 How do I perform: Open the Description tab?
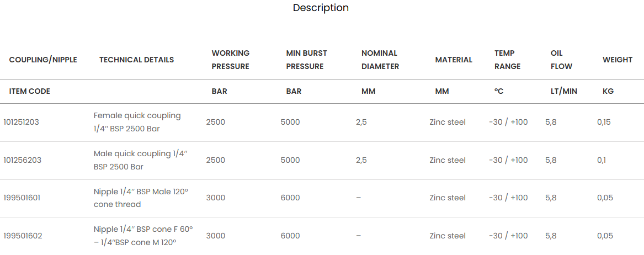point(321,8)
